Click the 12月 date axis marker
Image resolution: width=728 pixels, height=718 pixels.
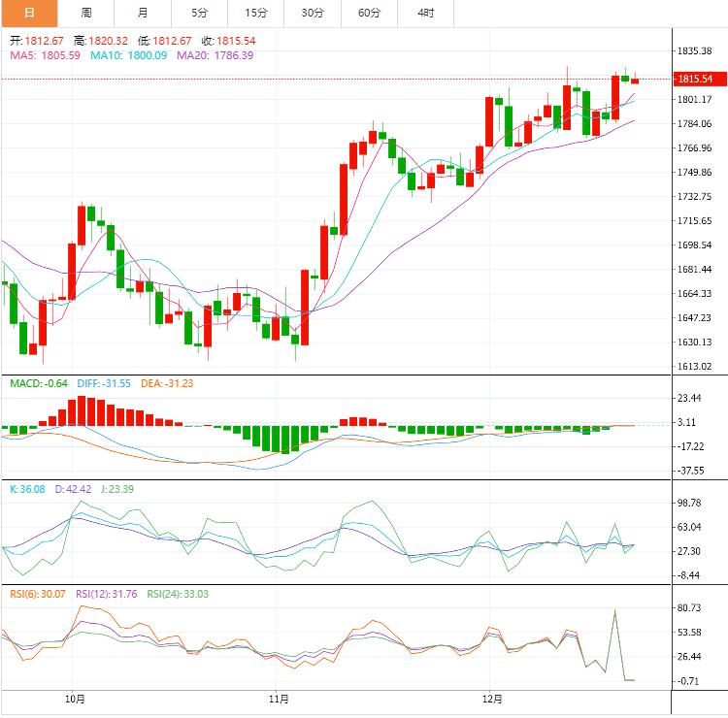click(x=493, y=698)
